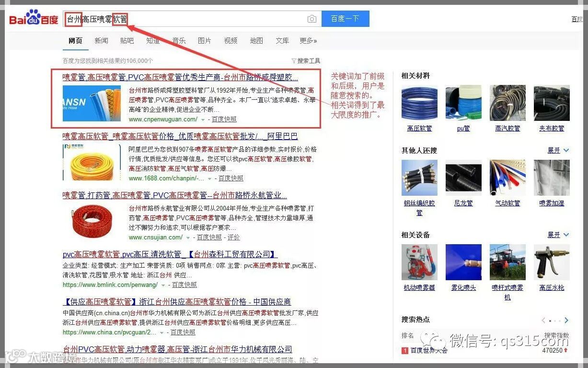Click the 钢丝编织胶管 image
The image size is (588, 368).
coord(419,178)
